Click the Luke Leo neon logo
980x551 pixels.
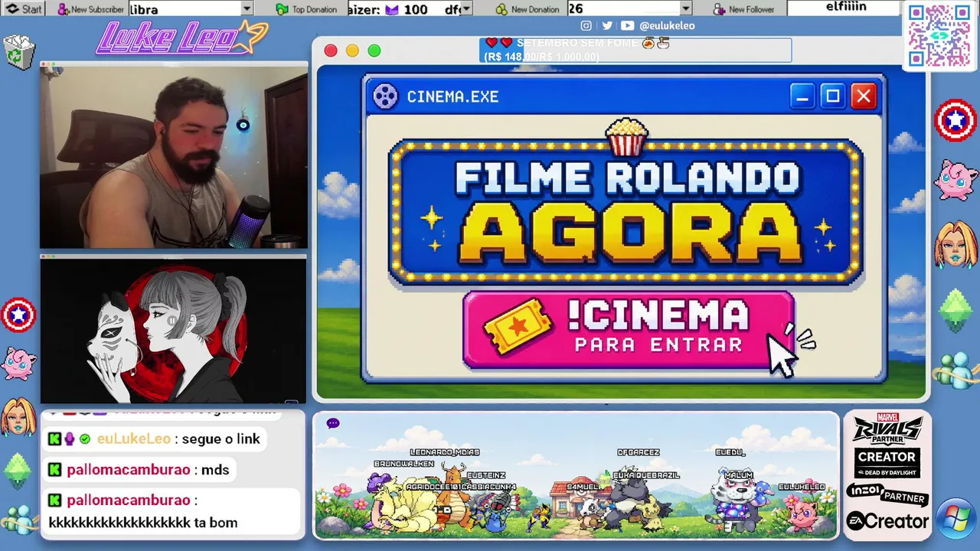click(x=181, y=37)
